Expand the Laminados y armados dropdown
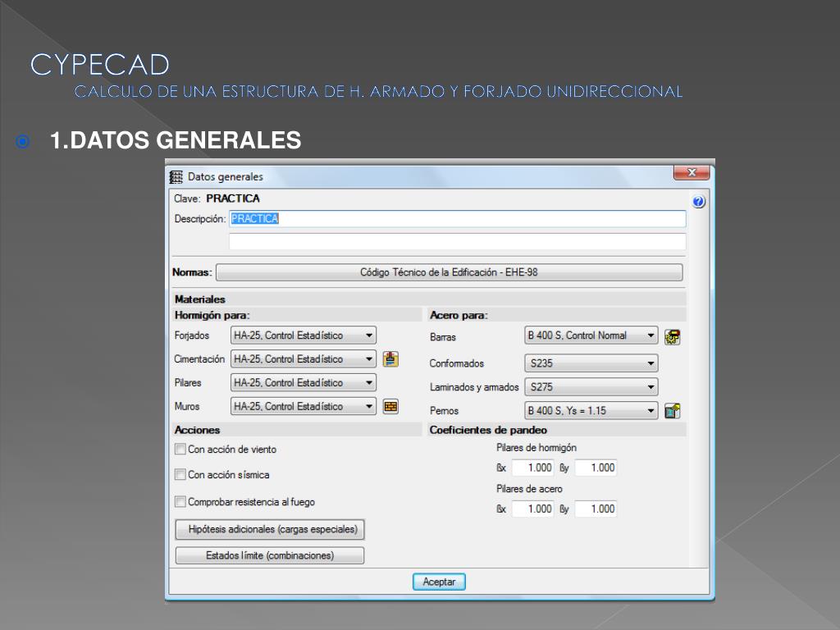 [591, 387]
